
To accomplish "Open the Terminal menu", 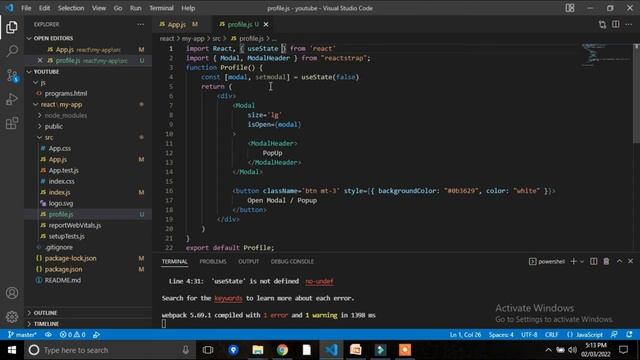I will pos(161,8).
